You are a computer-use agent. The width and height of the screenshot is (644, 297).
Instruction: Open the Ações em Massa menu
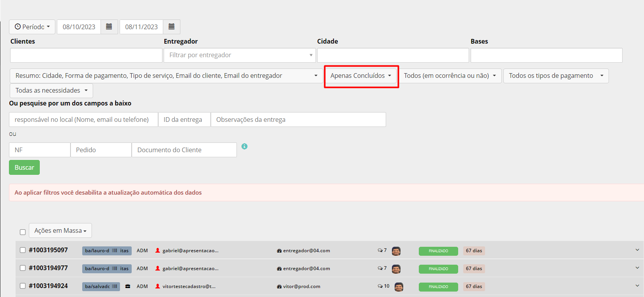point(60,230)
